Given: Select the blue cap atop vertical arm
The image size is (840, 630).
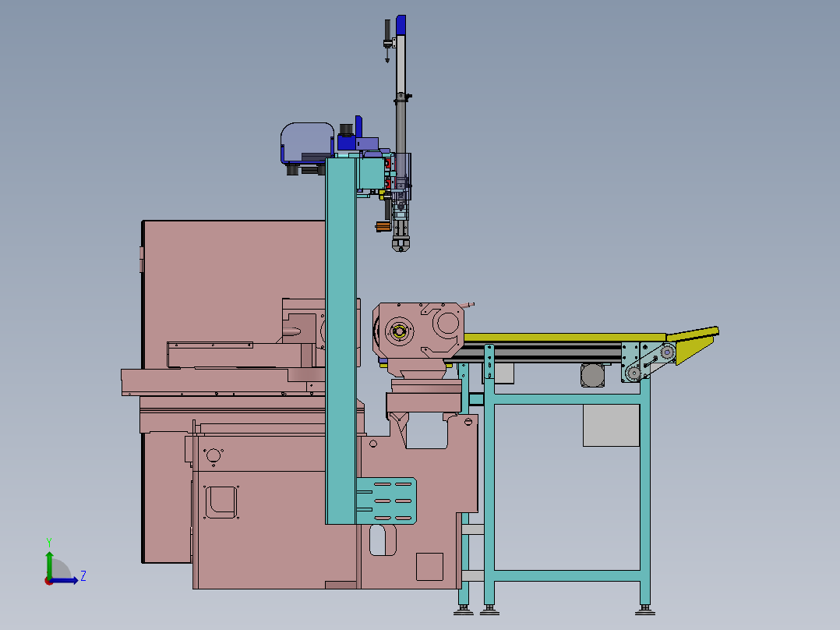Looking at the screenshot, I should click(401, 25).
